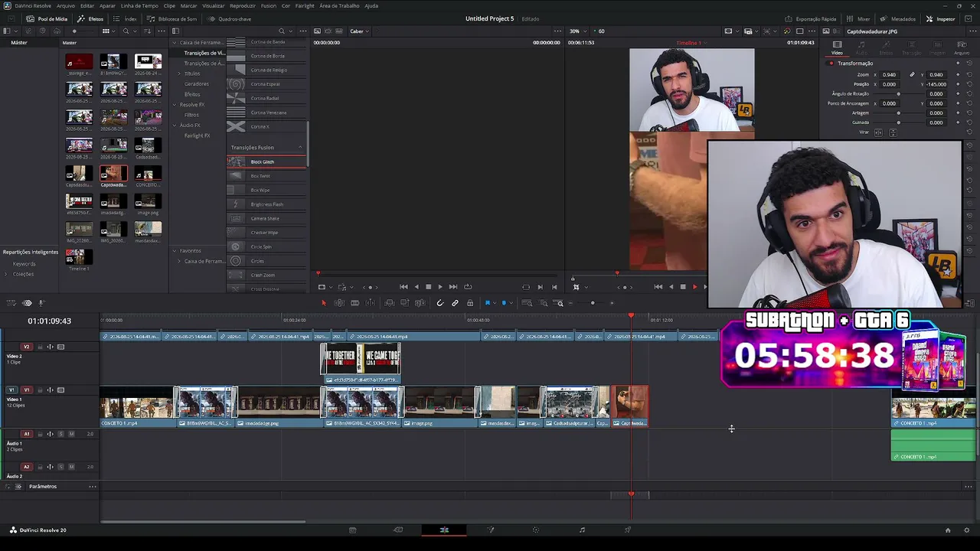Disable the V1 video track

click(x=60, y=390)
